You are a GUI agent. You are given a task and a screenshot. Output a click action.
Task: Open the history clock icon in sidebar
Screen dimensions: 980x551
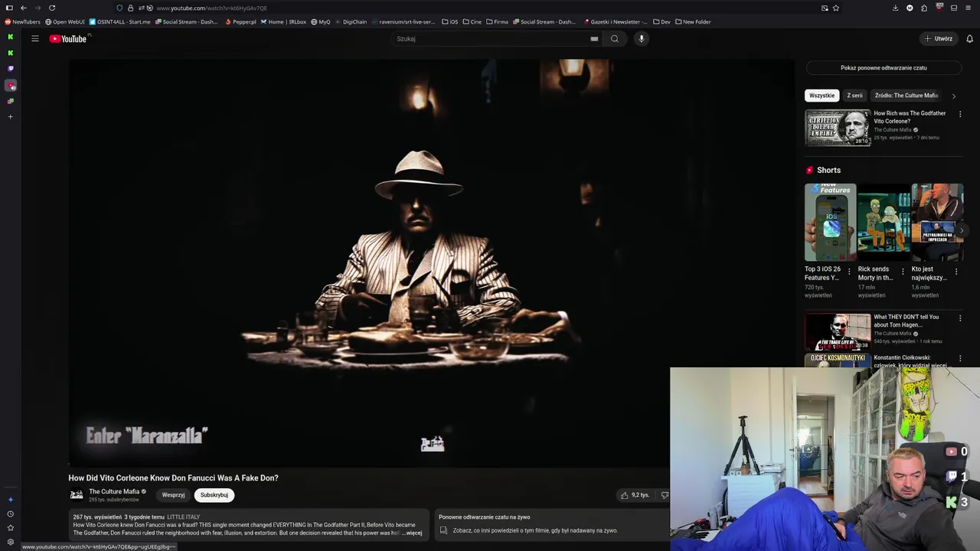pos(10,514)
